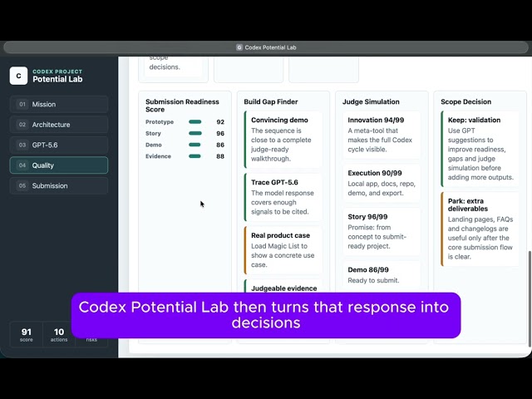The height and width of the screenshot is (399, 532).
Task: Click the Potential Lab logo icon
Action: (x=18, y=76)
